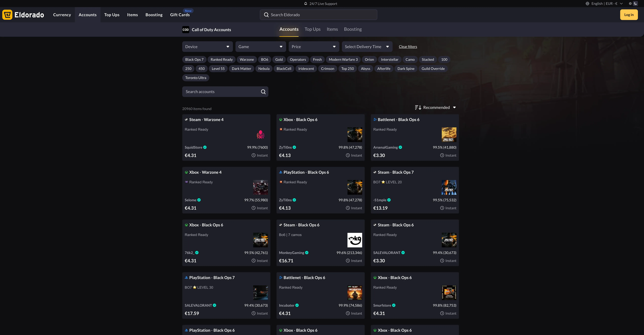Toggle the Ranked Ready filter chip

(x=221, y=60)
